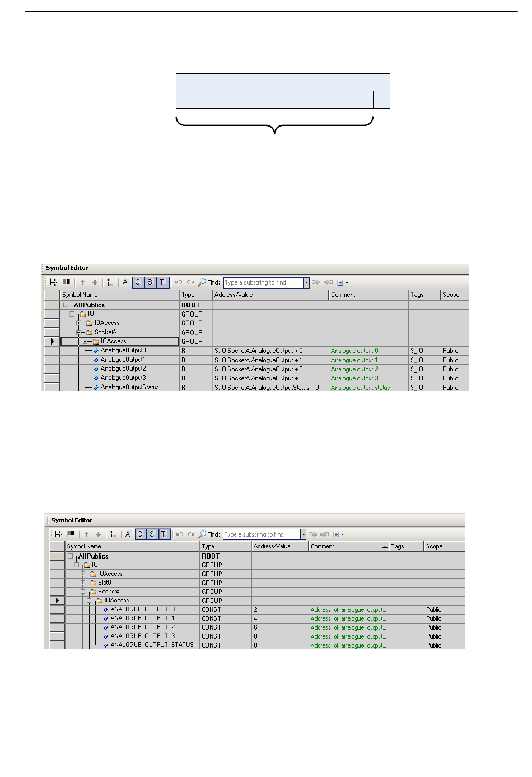Toggle the T filter in lower Symbol Editor

164,534
